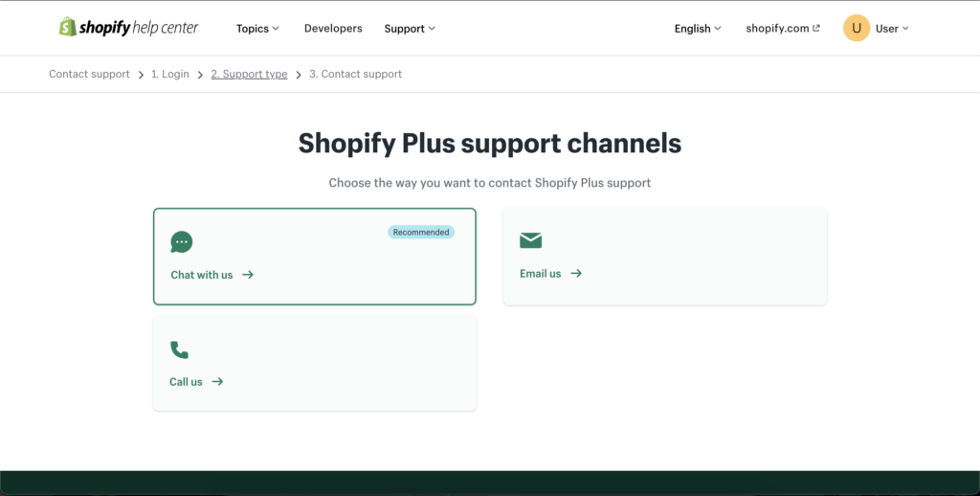This screenshot has width=980, height=496.
Task: Click the arrow next to Chat with us
Action: (x=248, y=275)
